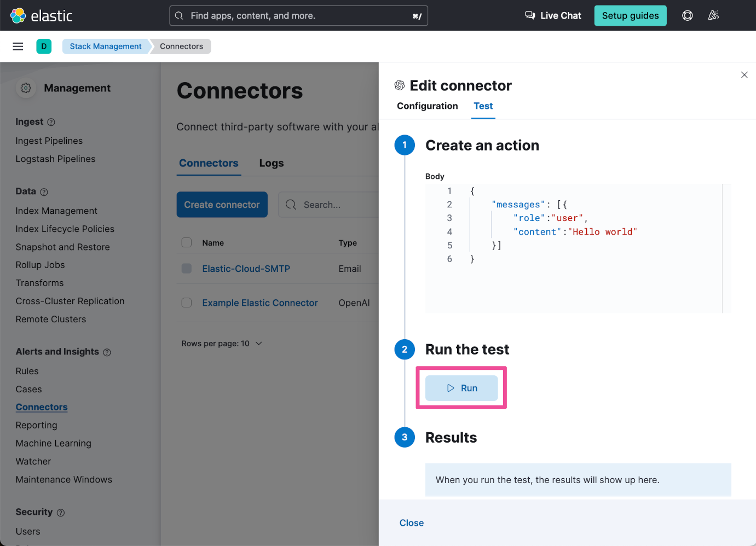
Task: Click the D space avatar
Action: 44,47
